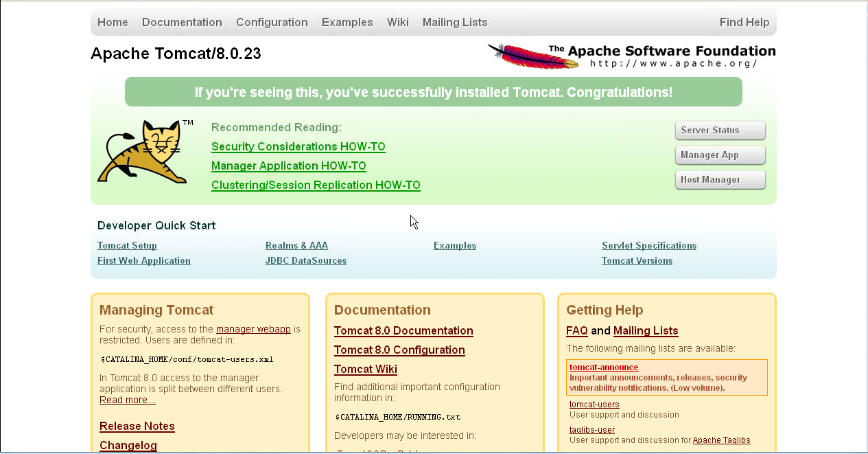Open the Host Manager button
This screenshot has width=868, height=454.
[720, 180]
